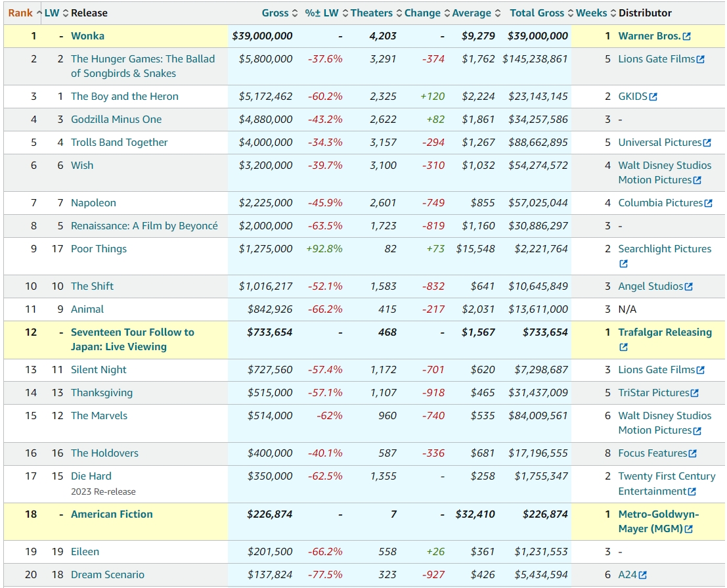Screen dimensions: 727x588
Task: Select Wonka gross value $39,000,000
Action: pos(263,36)
